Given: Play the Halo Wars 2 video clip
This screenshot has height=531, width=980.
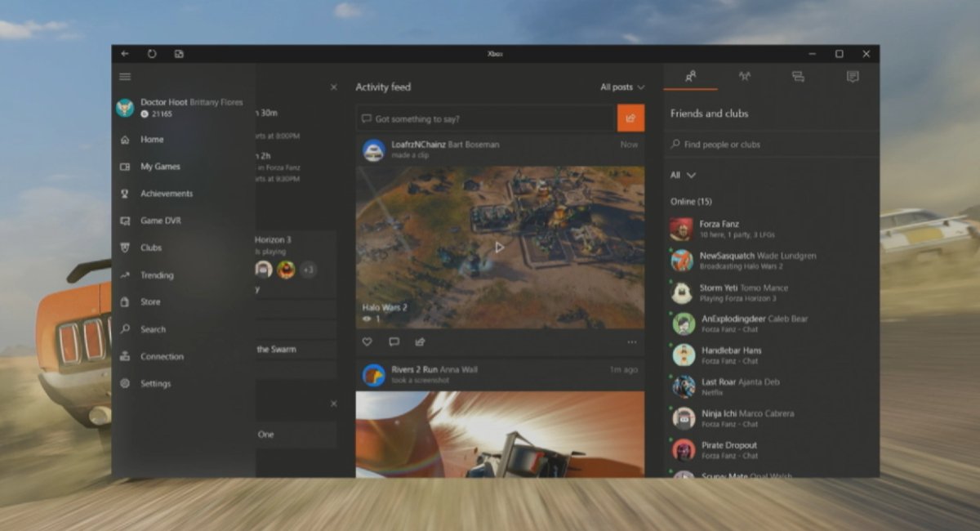Looking at the screenshot, I should pos(499,247).
